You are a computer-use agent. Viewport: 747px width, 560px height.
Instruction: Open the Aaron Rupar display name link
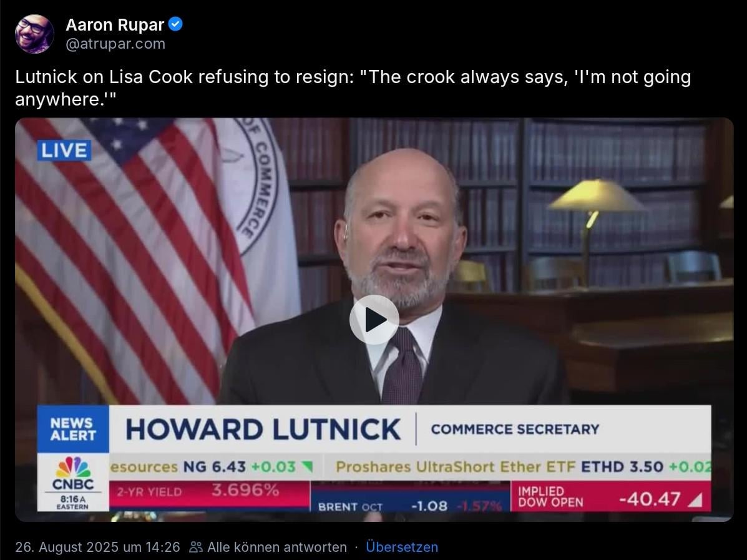point(115,24)
